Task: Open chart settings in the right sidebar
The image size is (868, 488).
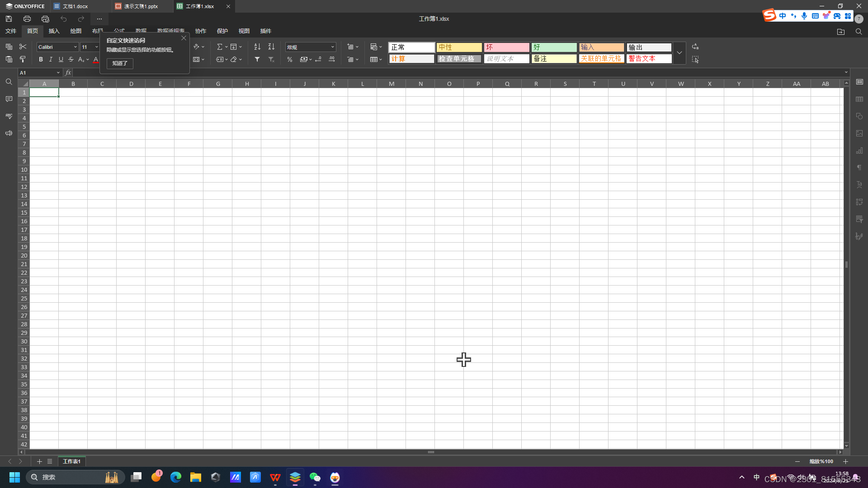Action: [859, 150]
